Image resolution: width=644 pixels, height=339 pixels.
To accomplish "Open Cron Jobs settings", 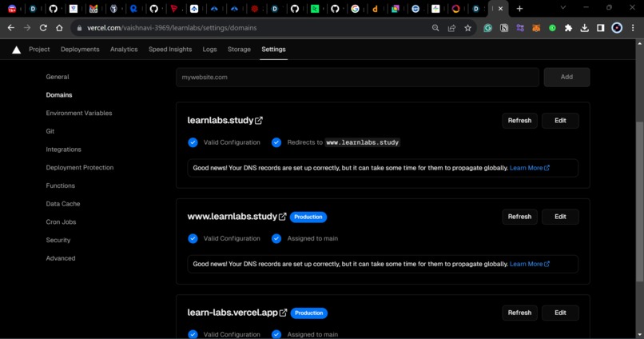I will coord(61,222).
